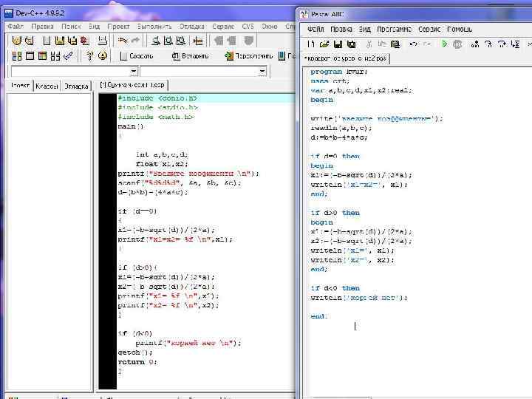The height and width of the screenshot is (399, 532).
Task: Open the Отладка menu in Dev-C++
Action: [191, 26]
